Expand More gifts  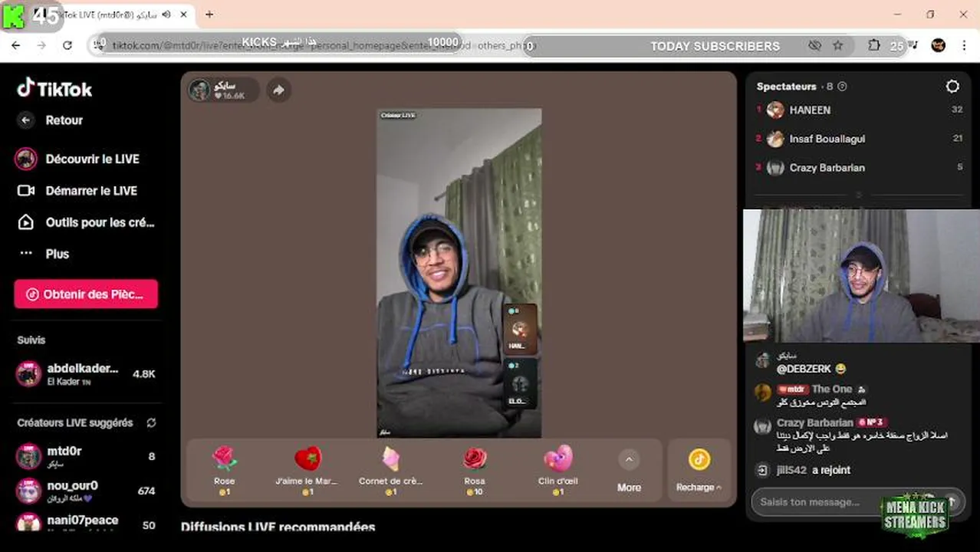[629, 471]
